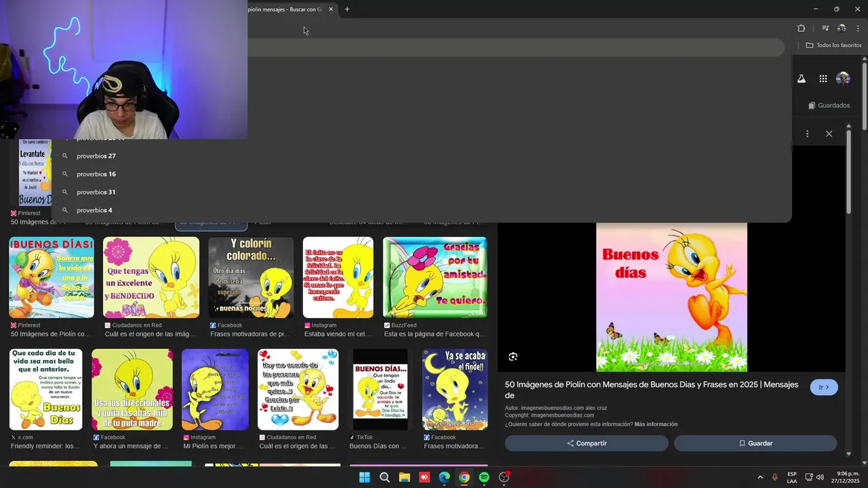Open Que tengas un Excelente día thumbnail
The height and width of the screenshot is (488, 868).
click(151, 277)
